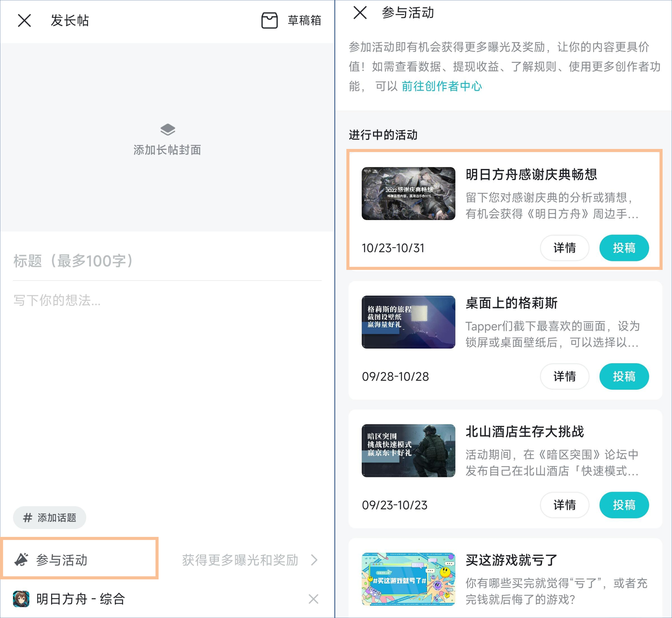672x618 pixels.
Task: Tap the 09/23-10/23 date range
Action: pyautogui.click(x=394, y=505)
